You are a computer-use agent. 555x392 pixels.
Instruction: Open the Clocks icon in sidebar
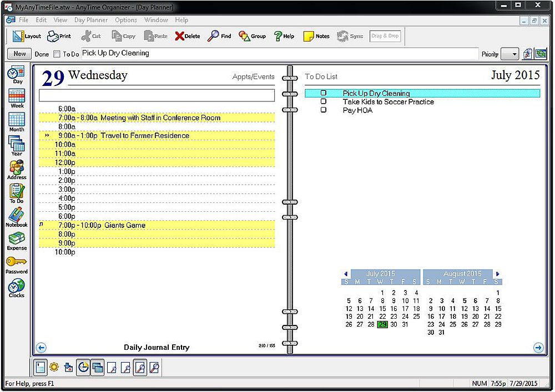[17, 288]
